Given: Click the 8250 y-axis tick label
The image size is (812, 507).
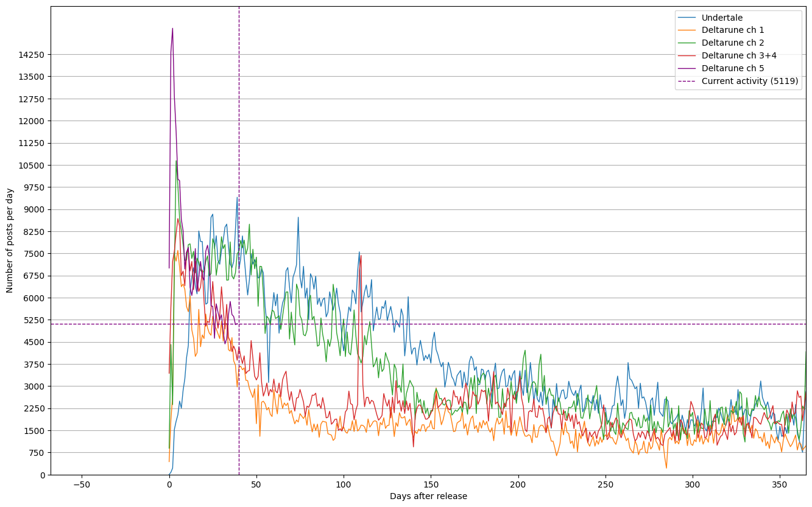Looking at the screenshot, I should click(36, 232).
